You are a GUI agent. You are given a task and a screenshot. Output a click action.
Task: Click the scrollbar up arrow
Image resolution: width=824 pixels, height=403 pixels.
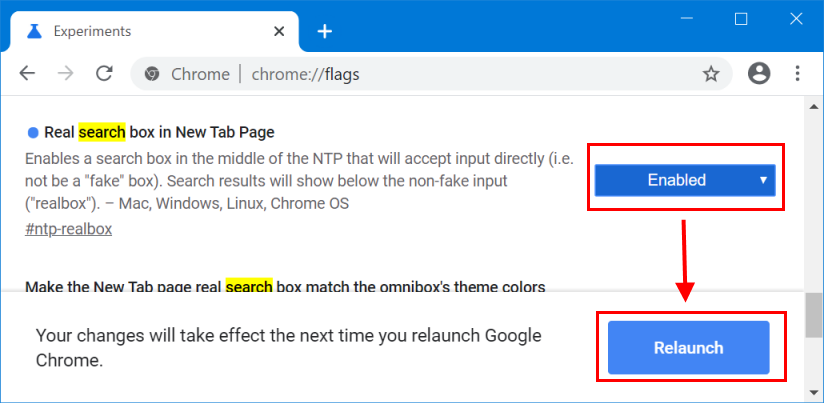[813, 107]
